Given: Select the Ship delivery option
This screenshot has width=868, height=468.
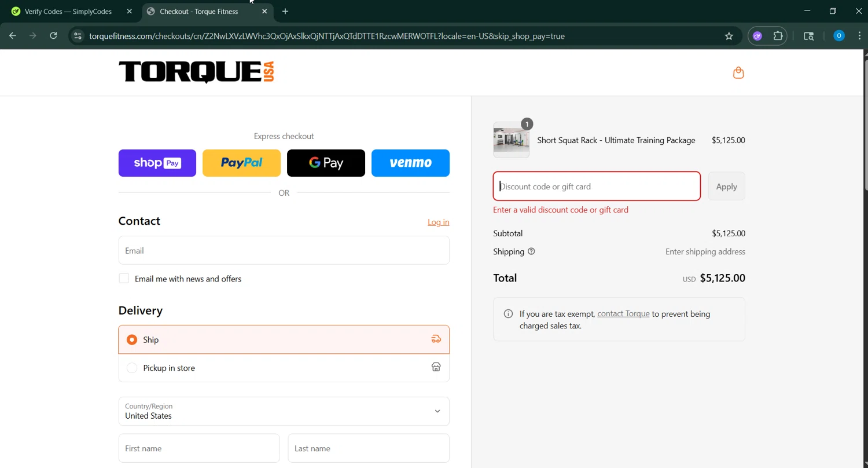Looking at the screenshot, I should tap(284, 339).
